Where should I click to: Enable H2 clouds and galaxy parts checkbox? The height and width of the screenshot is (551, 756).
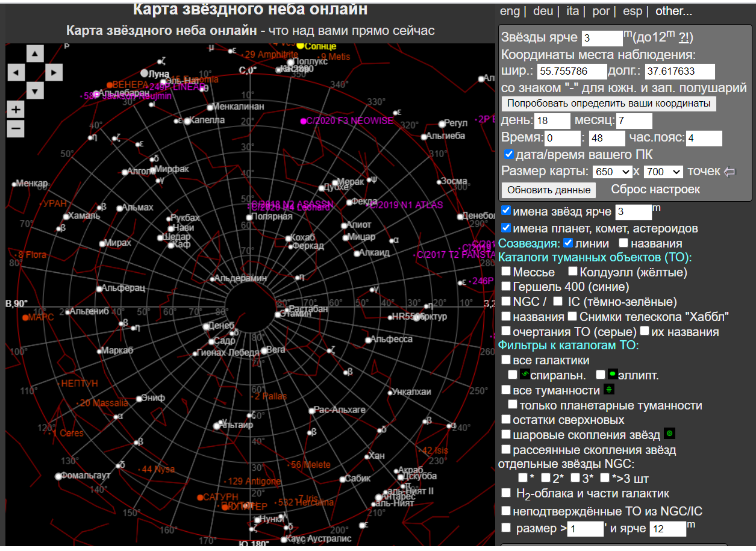point(506,493)
